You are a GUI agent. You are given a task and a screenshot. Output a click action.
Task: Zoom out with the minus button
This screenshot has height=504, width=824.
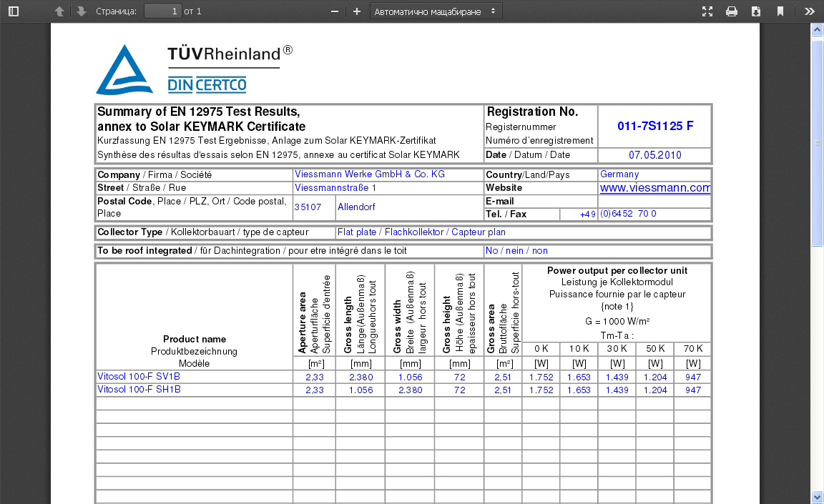pos(334,11)
